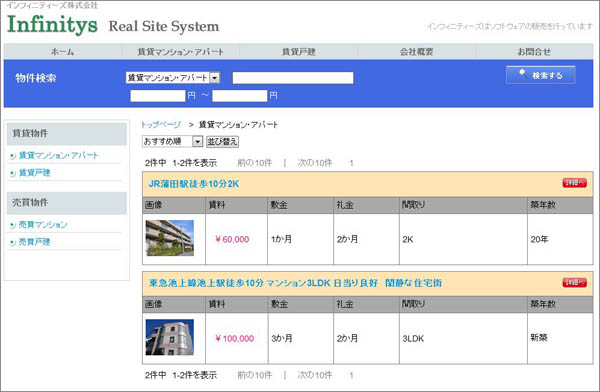600x392 pixels.
Task: Click the red 詳細へ icon for 東急池上線 listing
Action: [574, 283]
